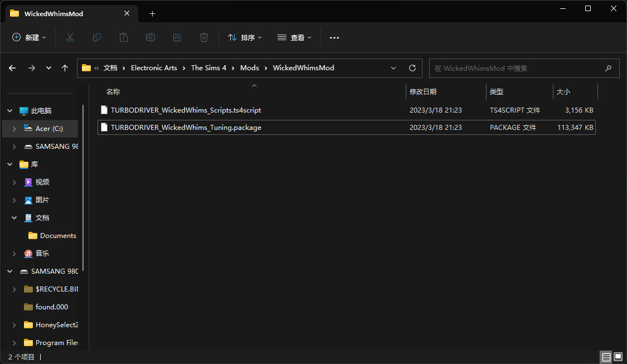Click the Copy icon in toolbar
Screen dimensions: 627x364
(97, 37)
